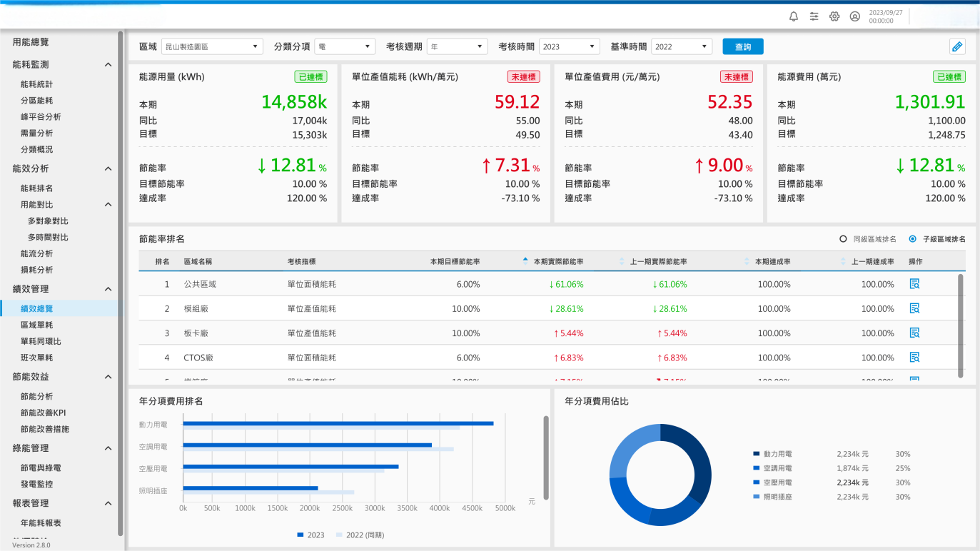Viewport: 980px width, 551px height.
Task: Click 動力用電 color swatch in donut legend
Action: pyautogui.click(x=757, y=454)
